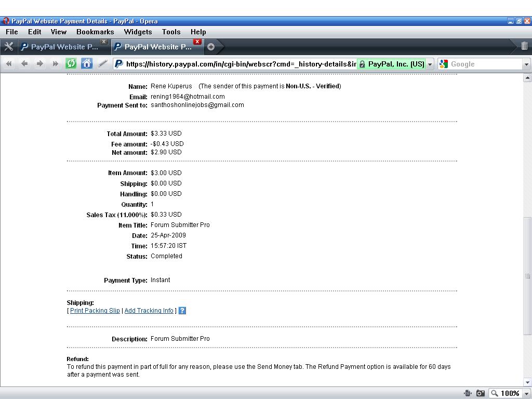Click the Non-U.S. - Verified text
Screen dimensions: 532x399
pos(312,86)
